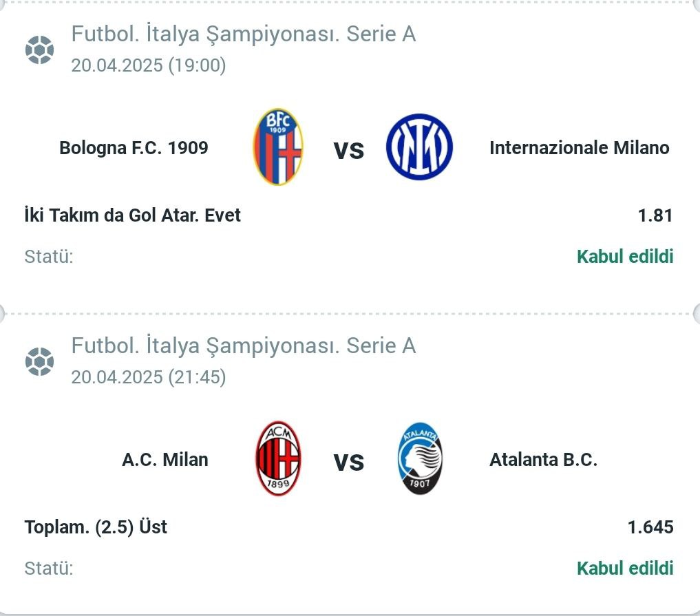Click the 1.81 odds value
Screen dimensions: 700x616
point(655,215)
